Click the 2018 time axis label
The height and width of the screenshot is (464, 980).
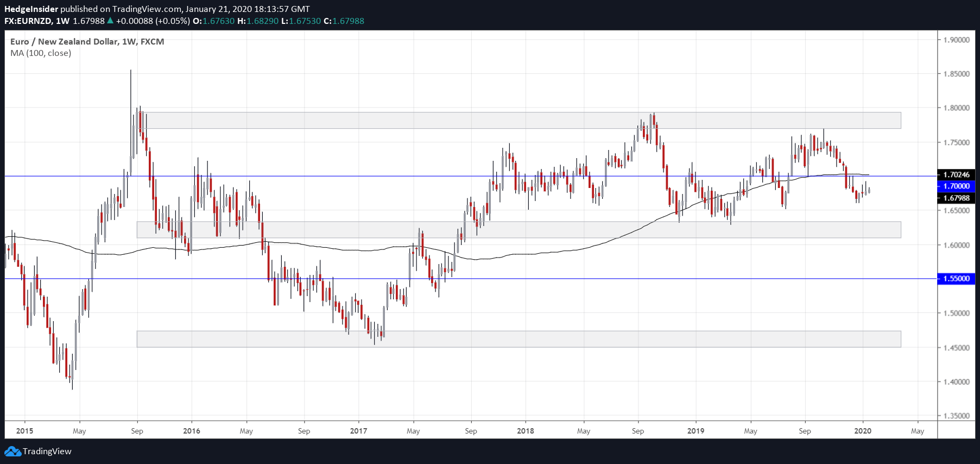click(525, 431)
